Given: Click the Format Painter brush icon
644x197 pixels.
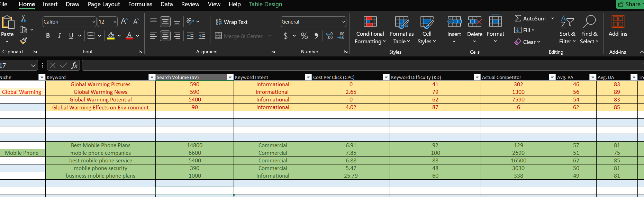Looking at the screenshot, I should click(24, 41).
